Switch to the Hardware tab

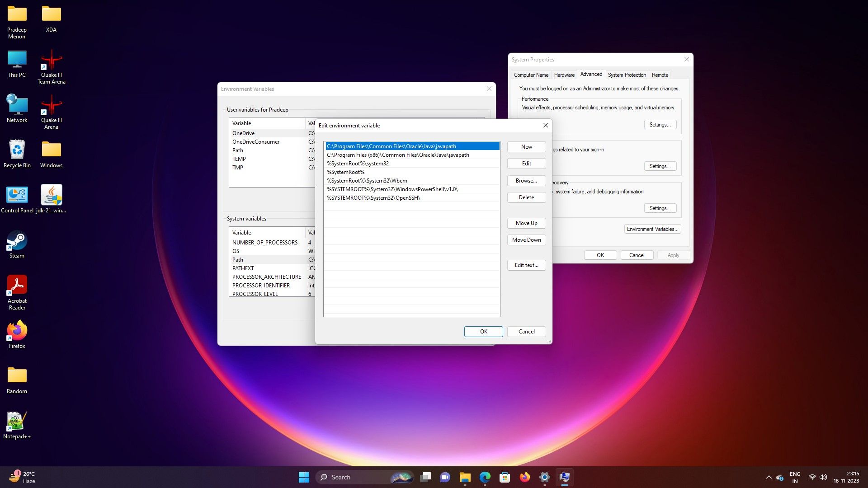click(x=564, y=75)
